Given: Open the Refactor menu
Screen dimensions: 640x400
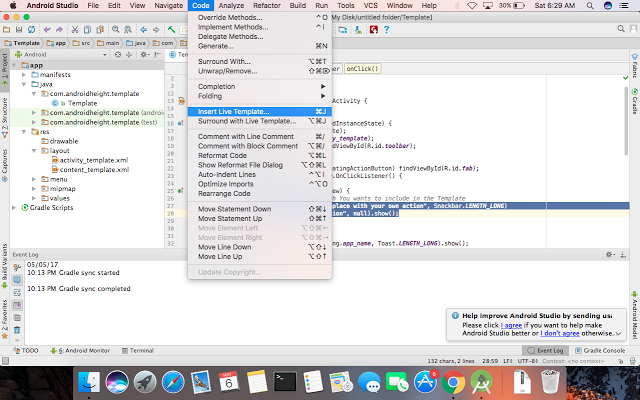Looking at the screenshot, I should (267, 5).
